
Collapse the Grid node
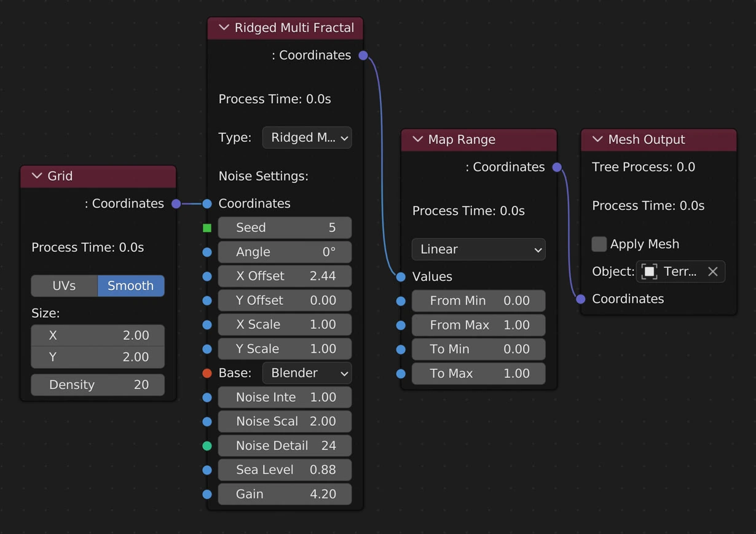(37, 176)
